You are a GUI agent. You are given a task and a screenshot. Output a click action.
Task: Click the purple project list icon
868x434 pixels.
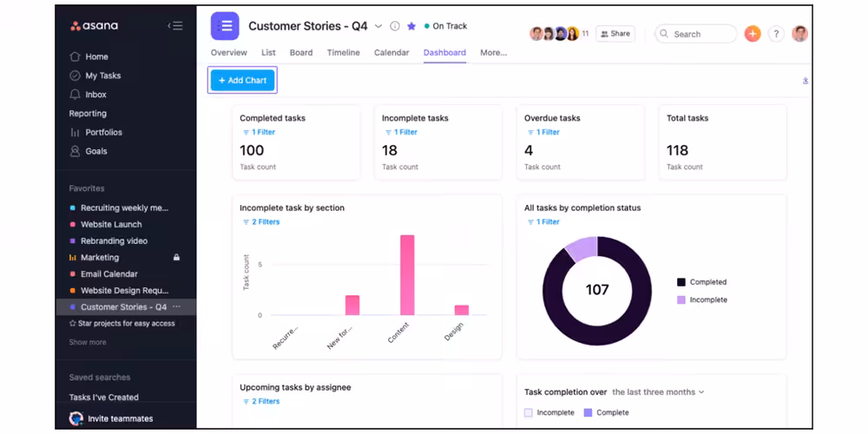(x=225, y=26)
